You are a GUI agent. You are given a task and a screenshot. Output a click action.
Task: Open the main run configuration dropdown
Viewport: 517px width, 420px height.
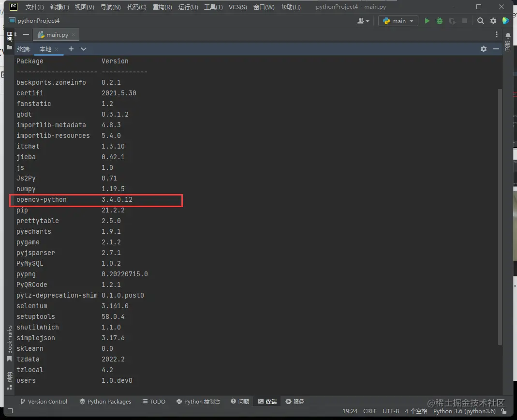click(398, 21)
